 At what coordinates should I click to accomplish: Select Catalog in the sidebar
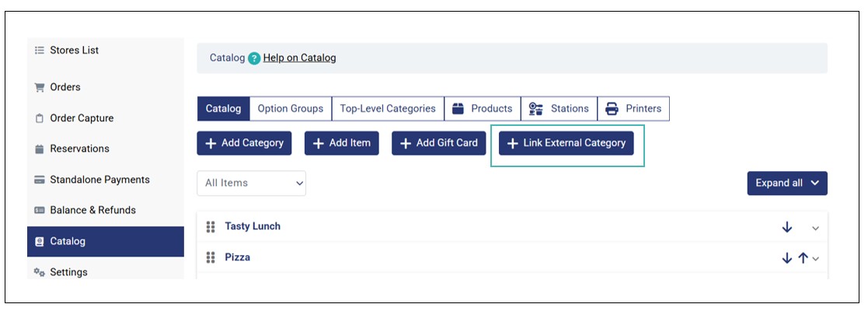point(105,241)
